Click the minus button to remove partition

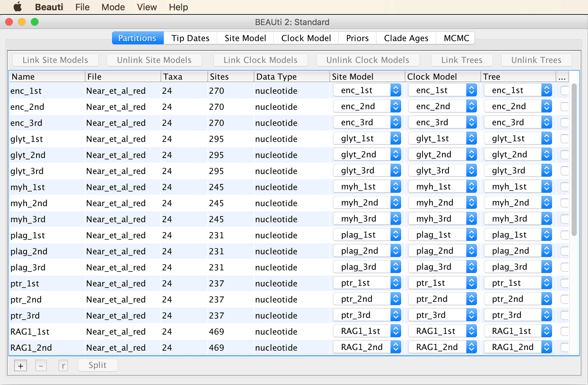(41, 366)
